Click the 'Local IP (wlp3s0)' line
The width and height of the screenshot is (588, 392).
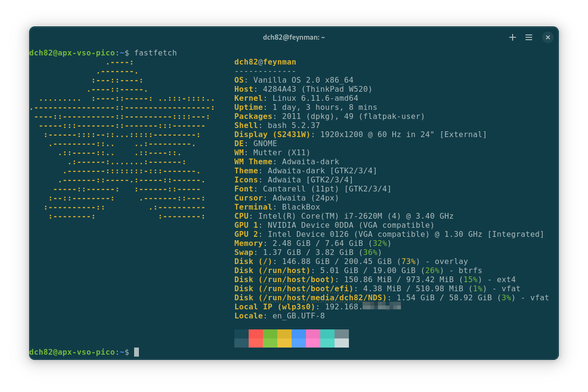[318, 307]
